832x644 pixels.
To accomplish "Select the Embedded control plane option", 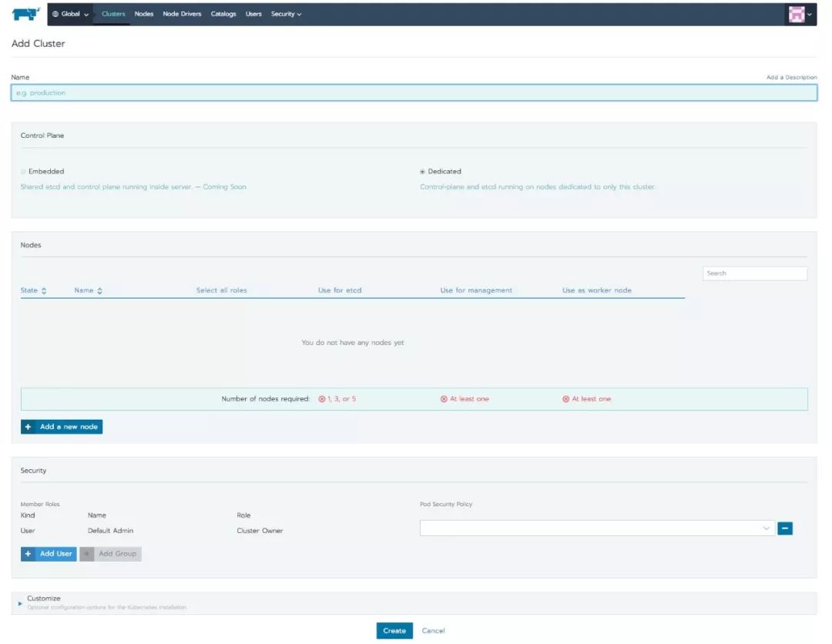I will tap(23, 172).
